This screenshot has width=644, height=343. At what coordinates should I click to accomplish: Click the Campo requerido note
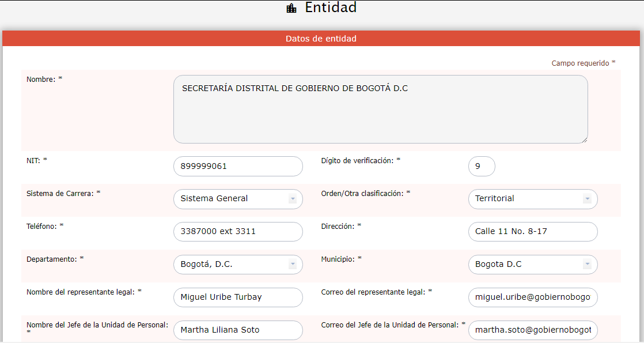click(x=583, y=63)
